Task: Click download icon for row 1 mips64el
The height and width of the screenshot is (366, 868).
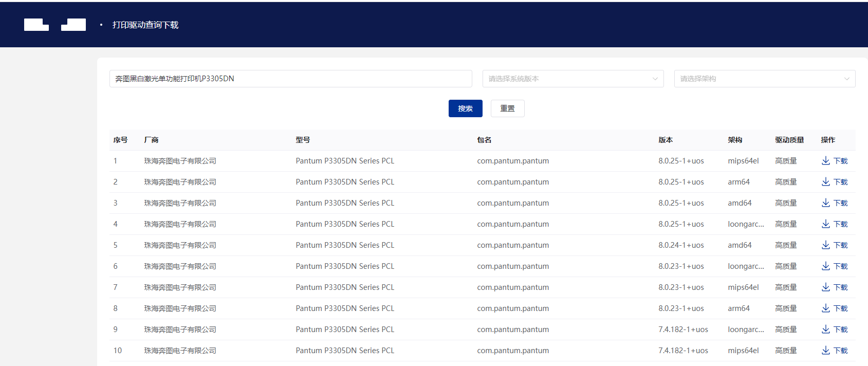Action: [825, 161]
